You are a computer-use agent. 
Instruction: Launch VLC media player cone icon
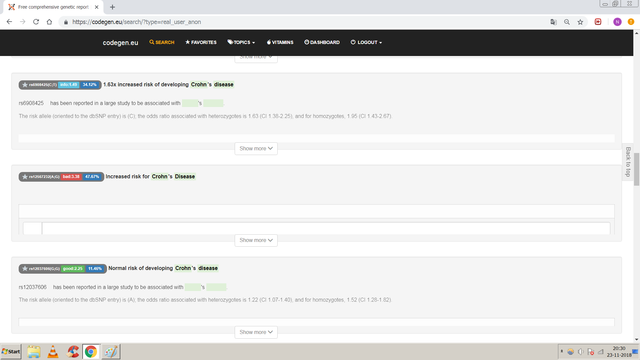click(x=53, y=352)
